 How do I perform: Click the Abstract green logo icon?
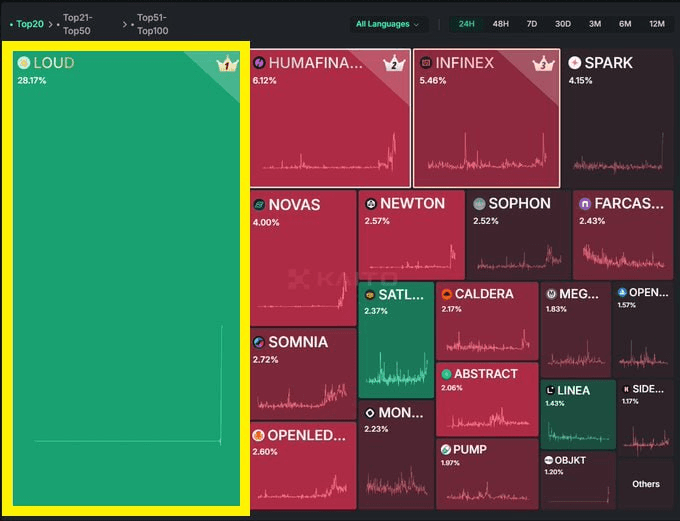(x=446, y=374)
